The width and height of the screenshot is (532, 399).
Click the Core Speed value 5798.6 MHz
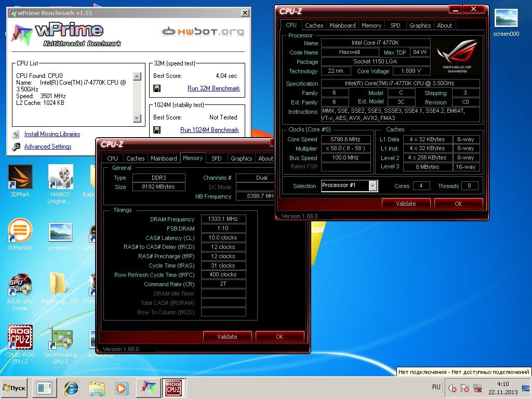click(x=345, y=139)
